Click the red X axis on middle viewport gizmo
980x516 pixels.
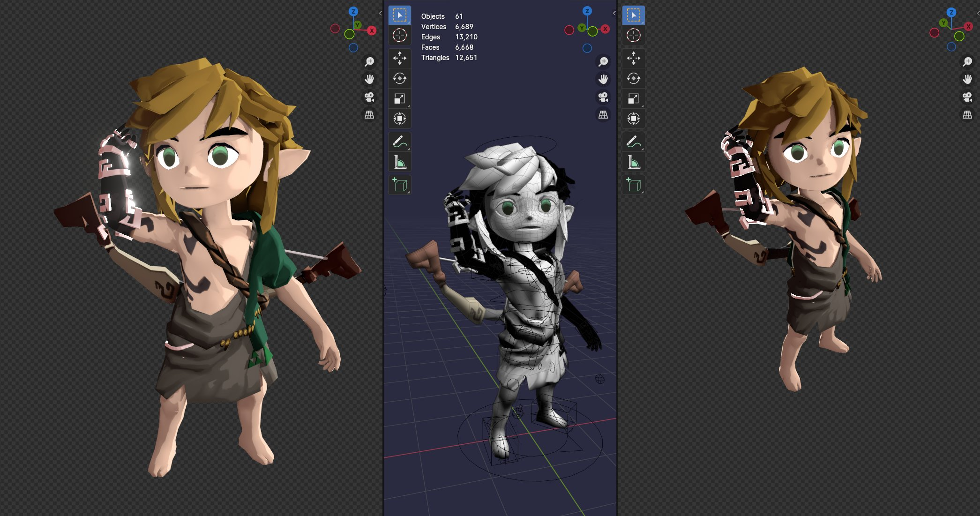[x=606, y=29]
